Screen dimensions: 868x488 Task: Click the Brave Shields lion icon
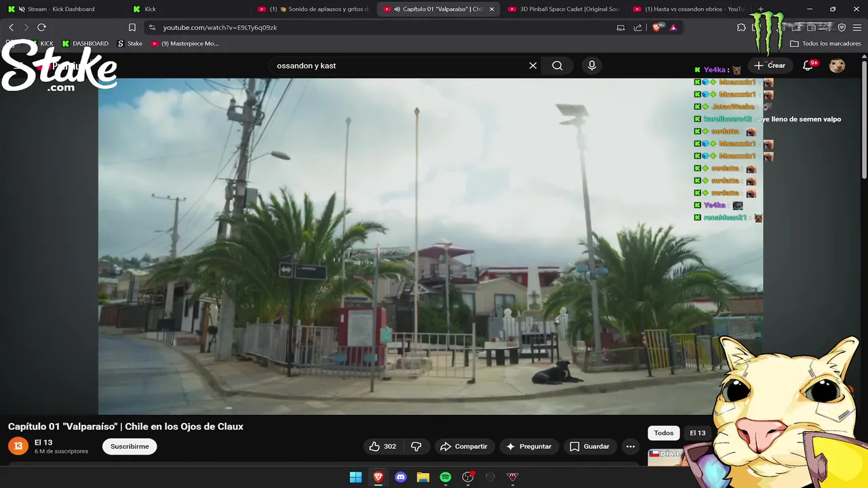coord(656,27)
